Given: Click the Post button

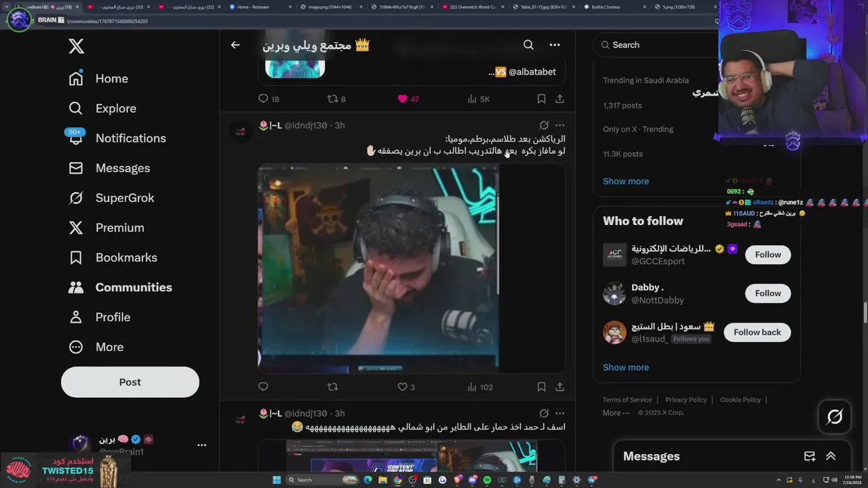Looking at the screenshot, I should tap(130, 382).
